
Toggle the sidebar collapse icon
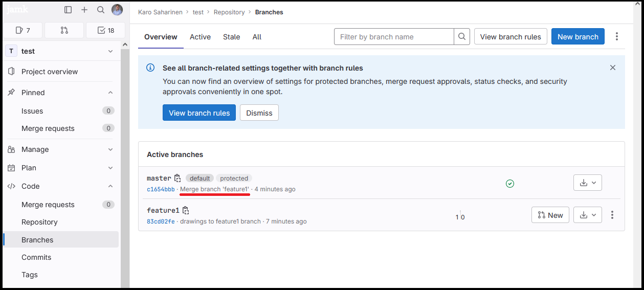point(68,10)
